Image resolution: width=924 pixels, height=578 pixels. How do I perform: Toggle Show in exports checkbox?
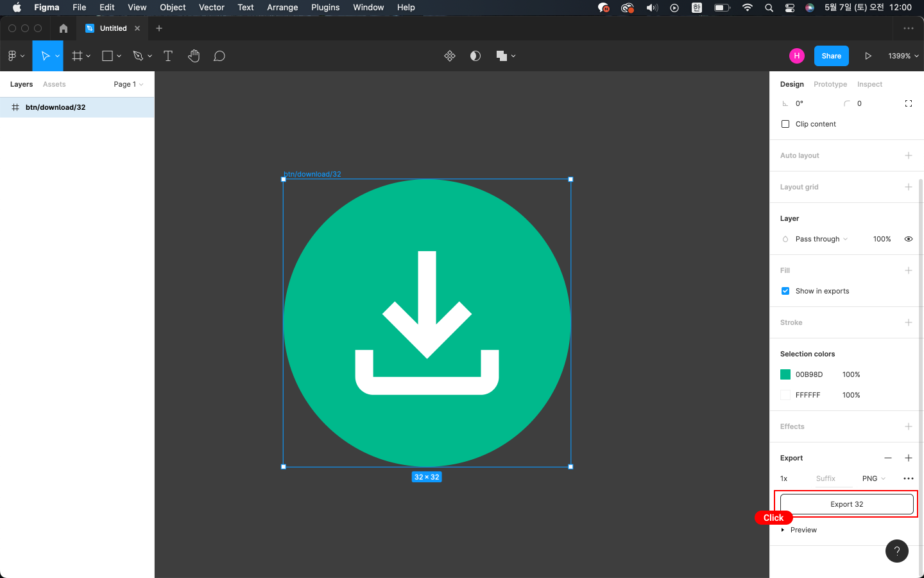click(x=785, y=291)
